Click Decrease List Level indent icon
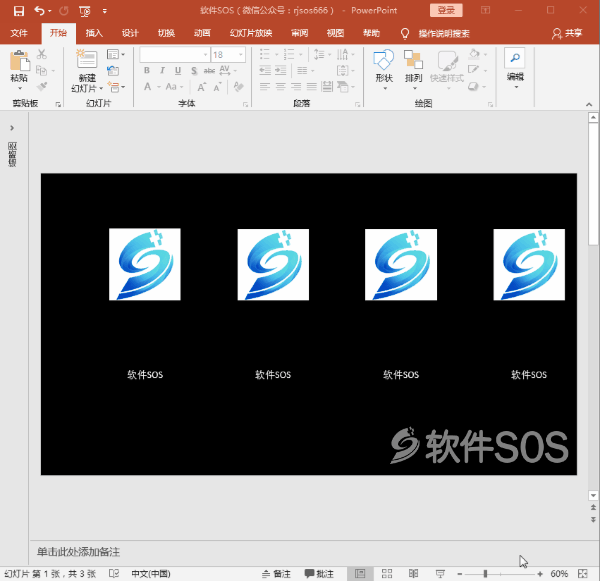The image size is (600, 581). 265,70
